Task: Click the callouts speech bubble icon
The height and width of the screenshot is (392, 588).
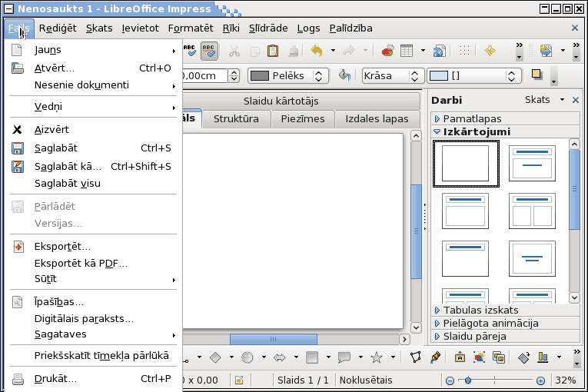Action: click(344, 357)
